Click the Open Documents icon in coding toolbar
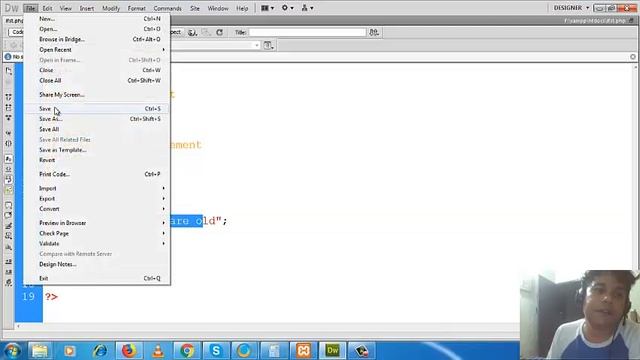Viewport: 640px width, 360px height. tap(9, 71)
